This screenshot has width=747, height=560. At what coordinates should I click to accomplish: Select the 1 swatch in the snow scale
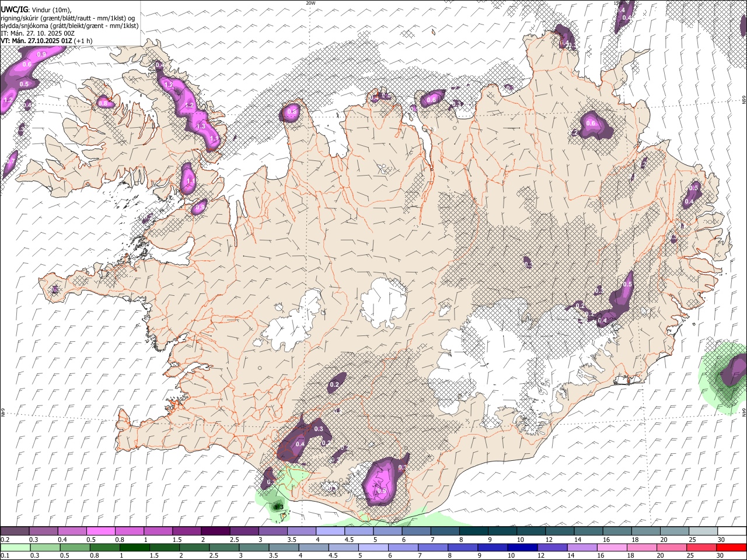(158, 531)
